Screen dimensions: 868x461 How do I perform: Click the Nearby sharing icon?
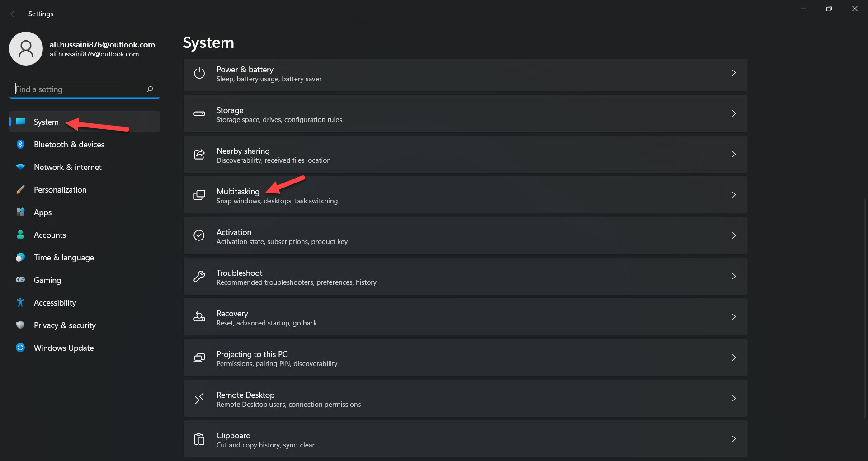click(199, 155)
